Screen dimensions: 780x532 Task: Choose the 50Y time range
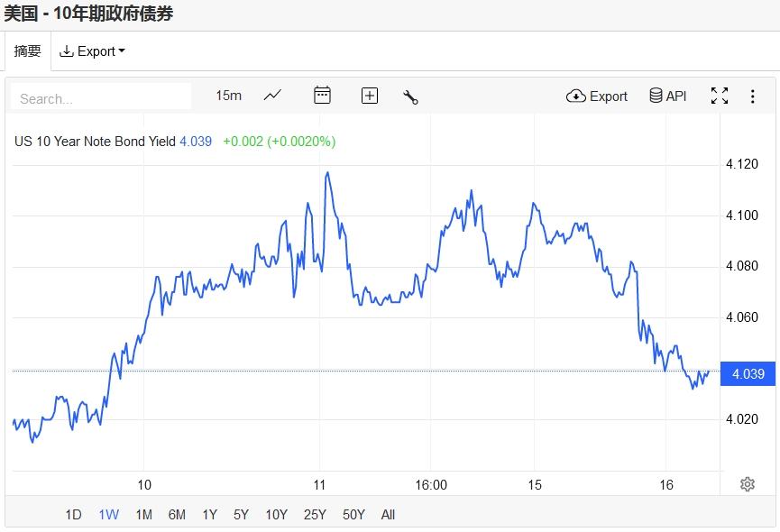pos(353,515)
